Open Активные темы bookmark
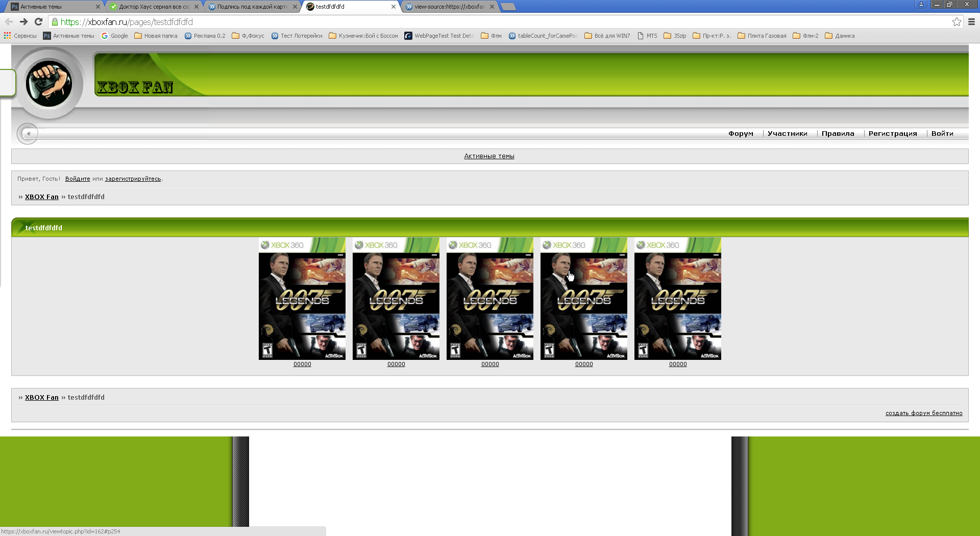The width and height of the screenshot is (980, 536). click(x=69, y=36)
